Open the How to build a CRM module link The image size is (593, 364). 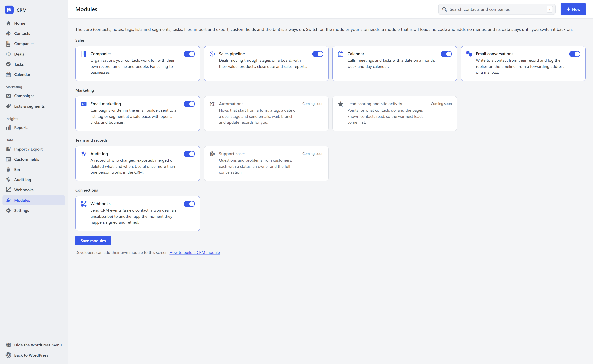click(x=194, y=252)
